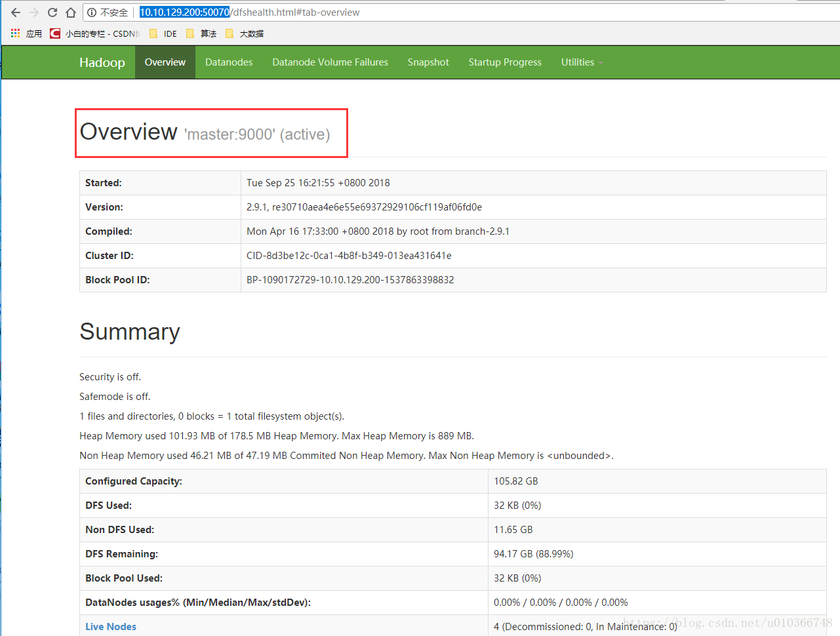
Task: Click the 'Configured Capacity:' label
Action: pyautogui.click(x=134, y=481)
